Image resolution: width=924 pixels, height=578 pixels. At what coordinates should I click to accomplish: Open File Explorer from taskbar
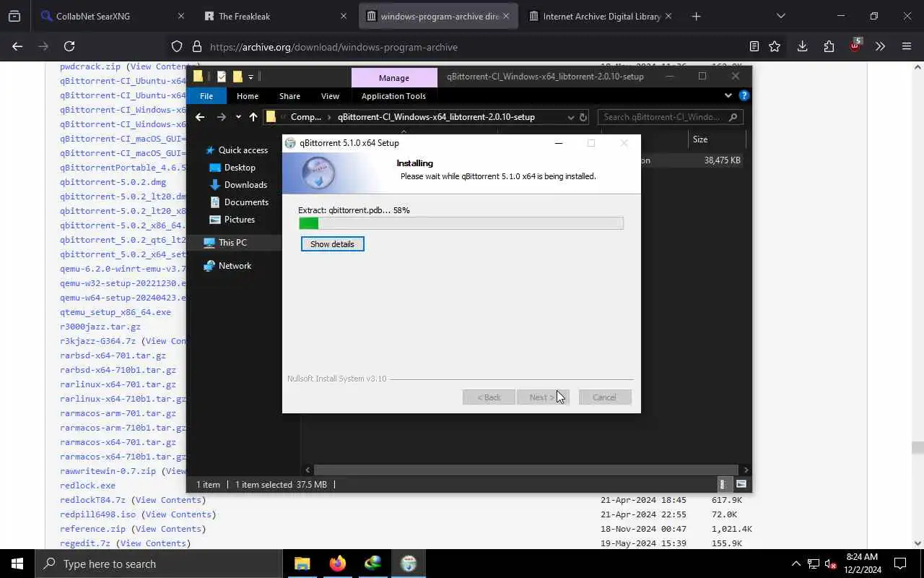click(302, 564)
